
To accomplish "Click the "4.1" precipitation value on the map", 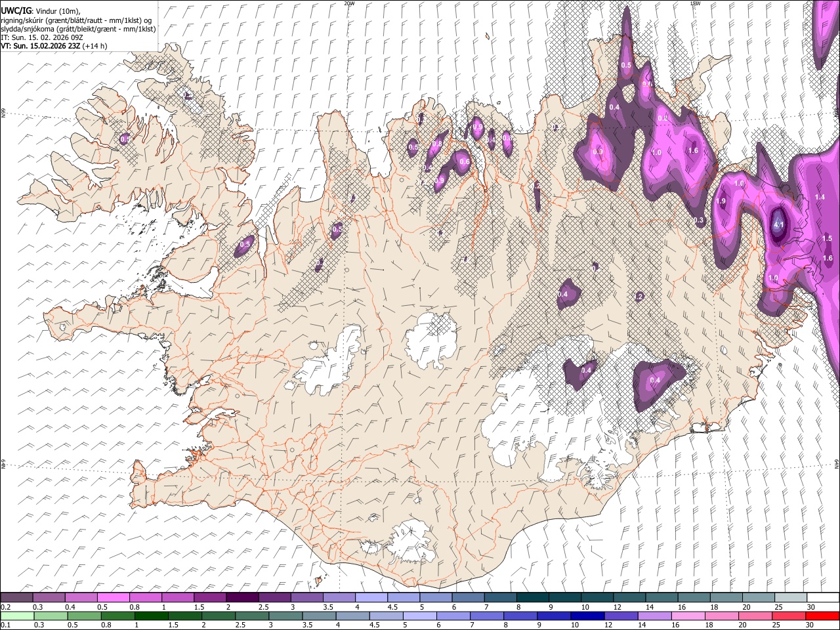I will point(779,225).
